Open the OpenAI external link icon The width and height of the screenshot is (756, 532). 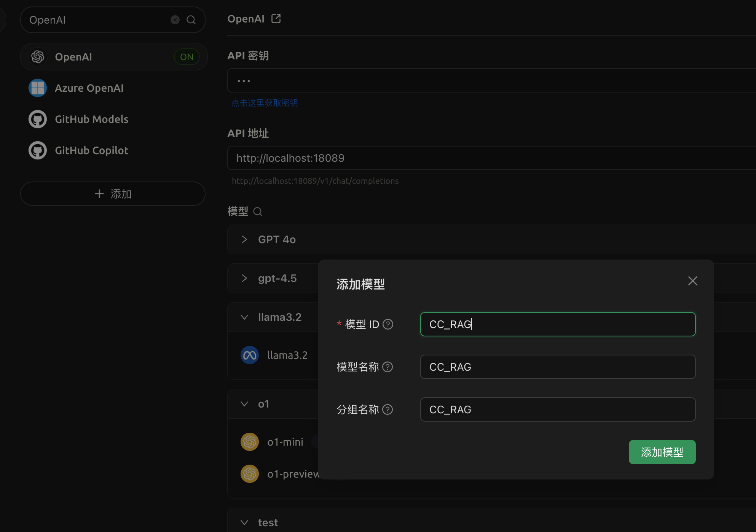pos(276,19)
